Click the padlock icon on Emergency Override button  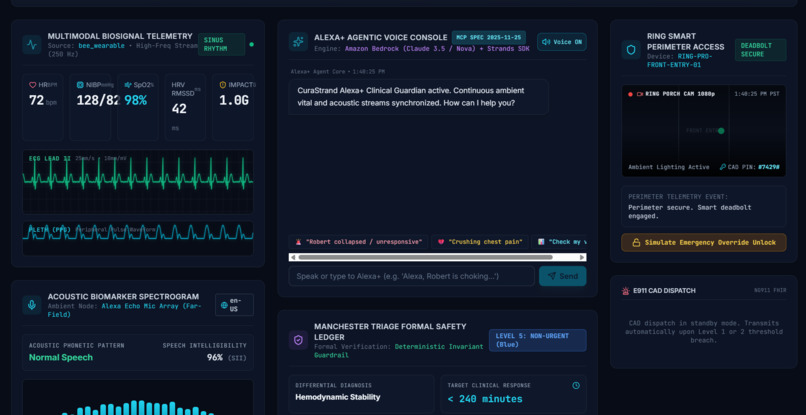pyautogui.click(x=636, y=243)
